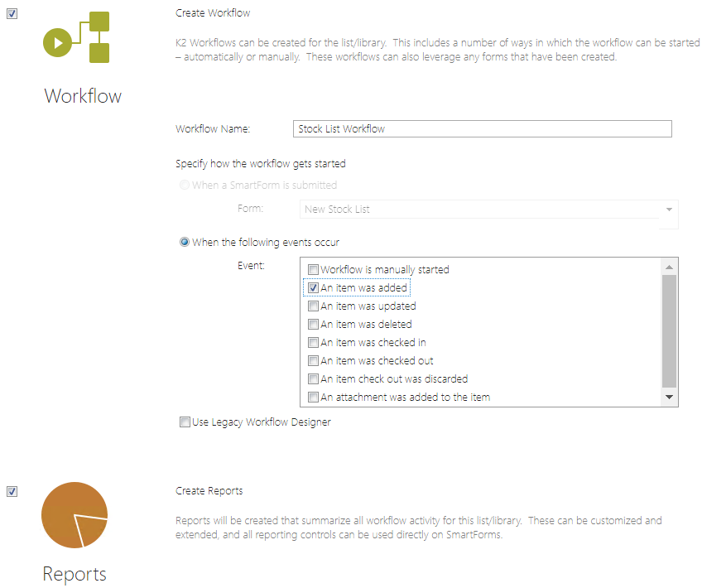The width and height of the screenshot is (702, 588).
Task: Click the 'Event:' label
Action: click(251, 266)
